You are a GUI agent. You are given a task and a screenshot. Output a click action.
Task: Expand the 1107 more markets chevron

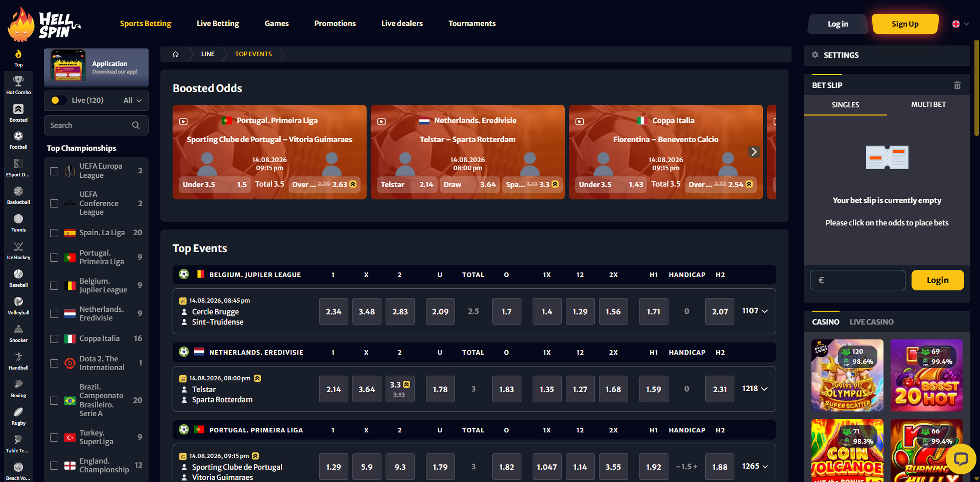pos(764,311)
